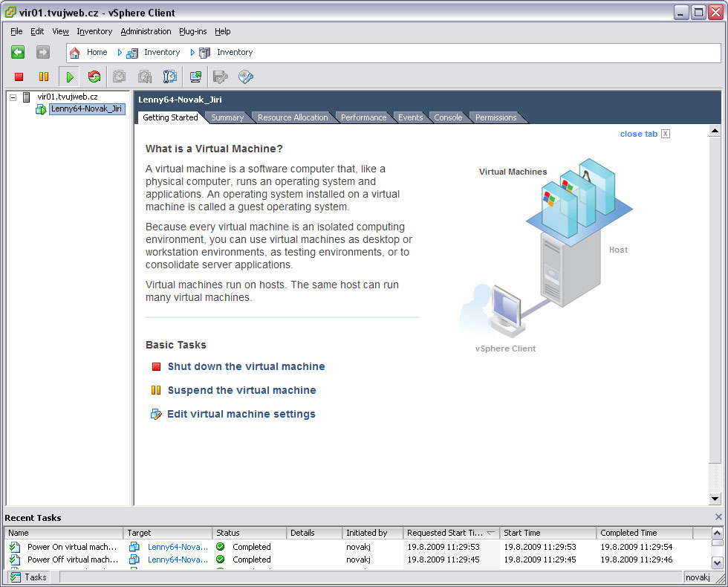Click Shut down the virtual machine link

click(x=246, y=366)
